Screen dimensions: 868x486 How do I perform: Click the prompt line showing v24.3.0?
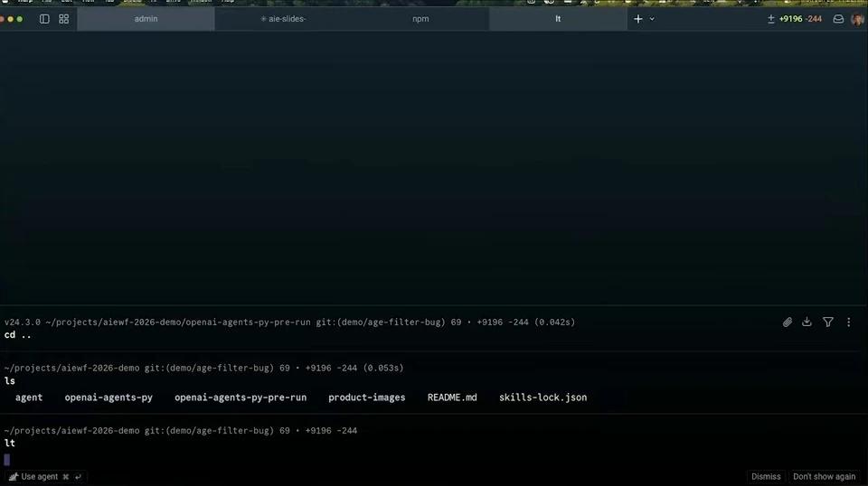289,322
